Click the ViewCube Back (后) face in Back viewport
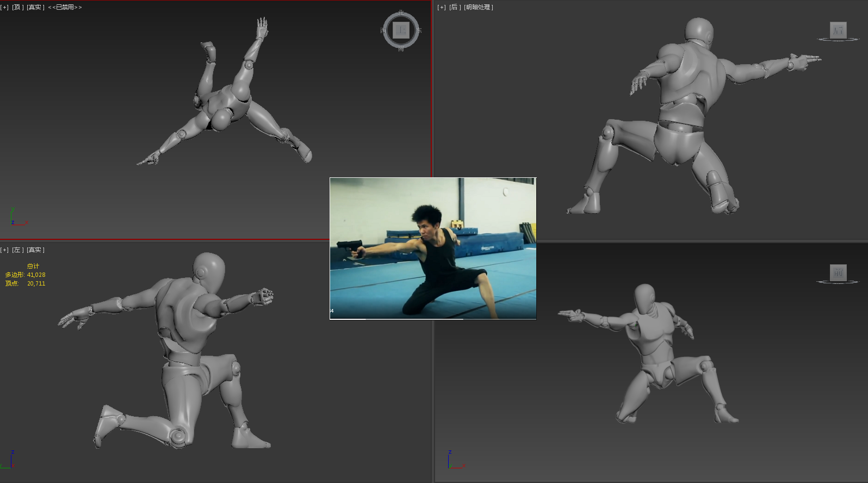This screenshot has height=483, width=868. tap(838, 30)
